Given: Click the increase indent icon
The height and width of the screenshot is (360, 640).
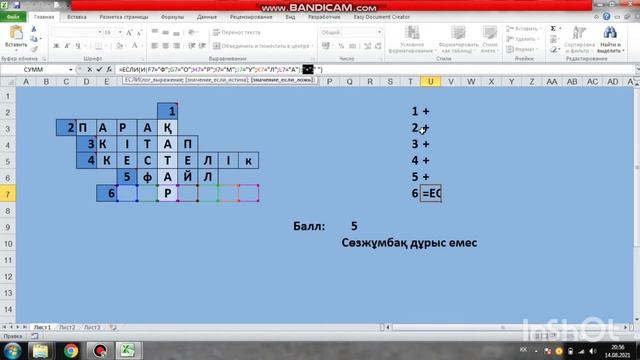Looking at the screenshot, I should [x=202, y=46].
